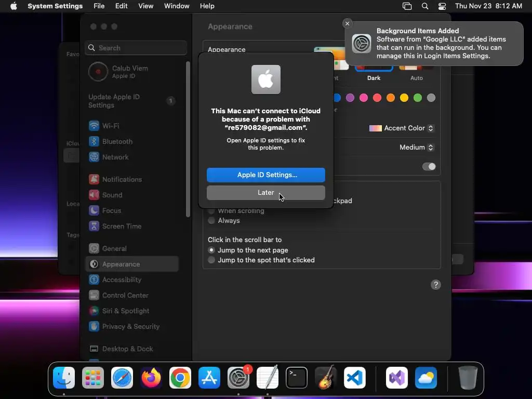Open the Window menu

click(177, 6)
